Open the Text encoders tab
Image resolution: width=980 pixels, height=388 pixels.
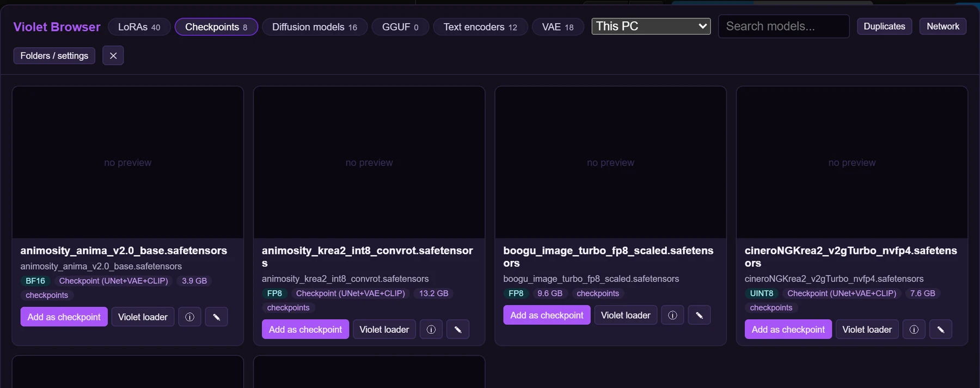click(x=480, y=27)
